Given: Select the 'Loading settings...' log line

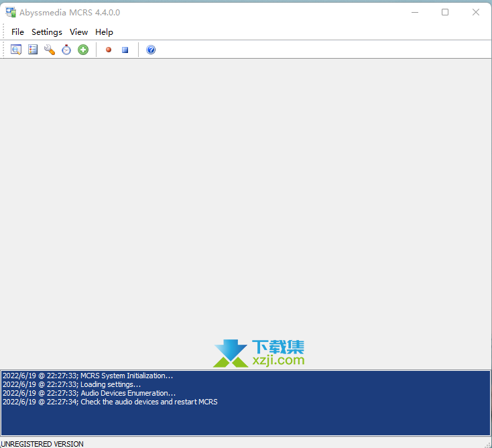Looking at the screenshot, I should pos(72,384).
